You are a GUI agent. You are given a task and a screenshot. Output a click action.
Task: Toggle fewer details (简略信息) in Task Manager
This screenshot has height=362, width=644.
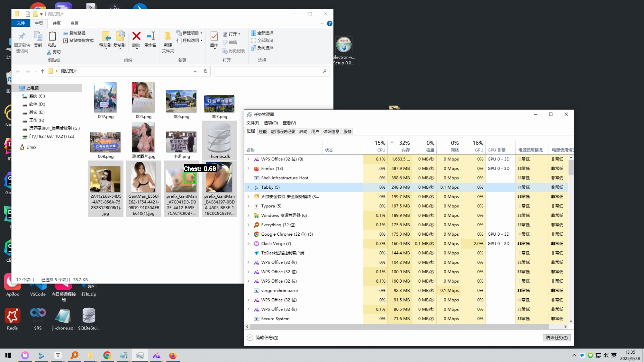click(263, 338)
